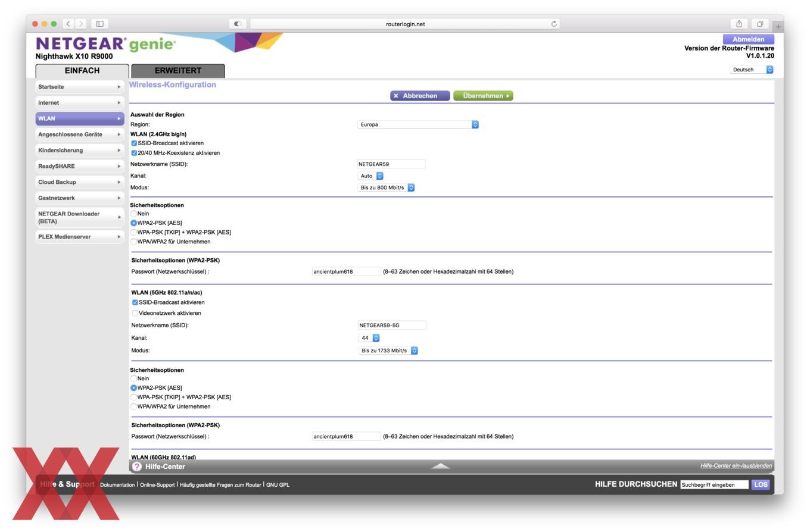
Task: Click the 5GHz Passwort field
Action: tap(346, 436)
